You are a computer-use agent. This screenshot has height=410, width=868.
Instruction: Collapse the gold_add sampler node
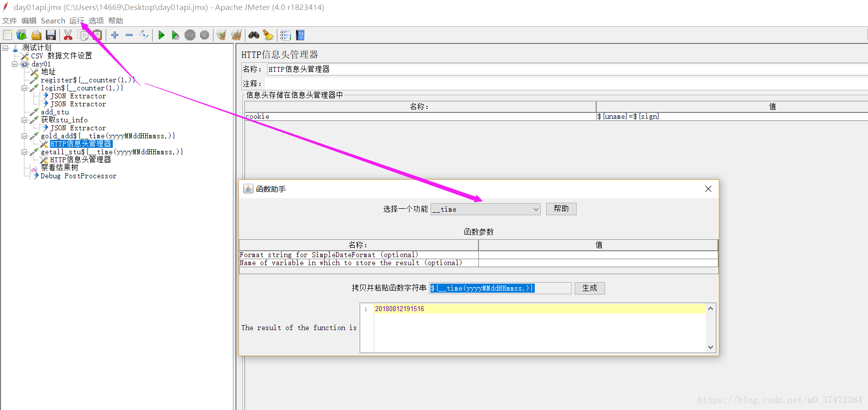[x=24, y=136]
